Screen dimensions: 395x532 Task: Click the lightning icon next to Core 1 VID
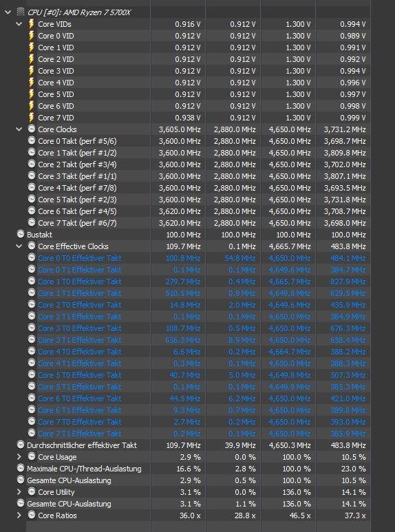(31, 47)
